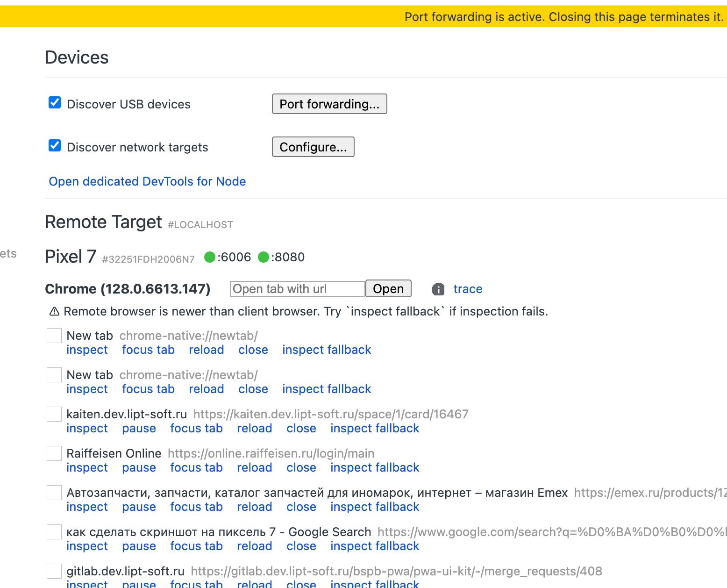
Task: Close the kaiten.dev.lipt-soft.ru tab
Action: click(301, 428)
